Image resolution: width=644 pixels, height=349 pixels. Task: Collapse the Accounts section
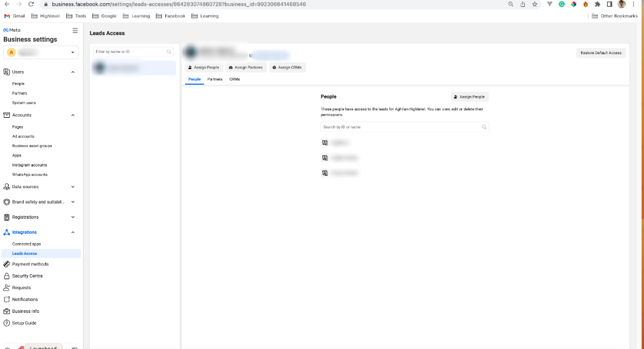[73, 115]
